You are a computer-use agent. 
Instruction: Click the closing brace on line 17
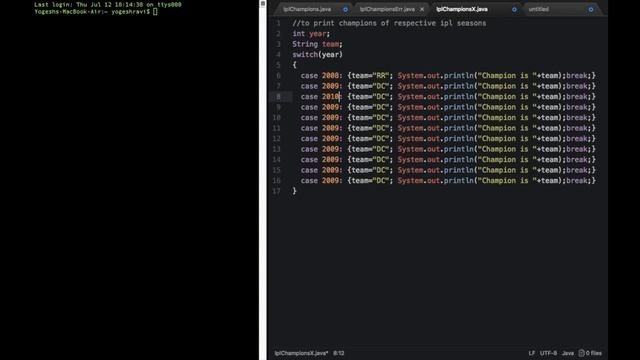pos(294,191)
